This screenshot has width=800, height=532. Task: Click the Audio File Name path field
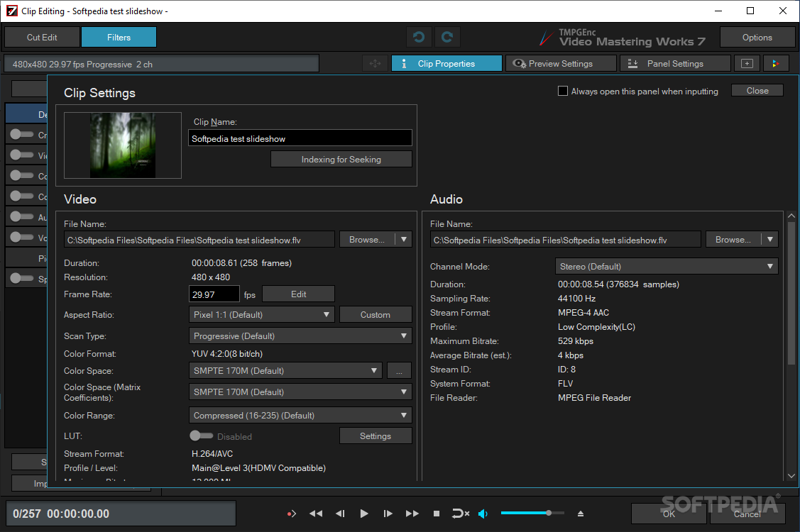[565, 240]
